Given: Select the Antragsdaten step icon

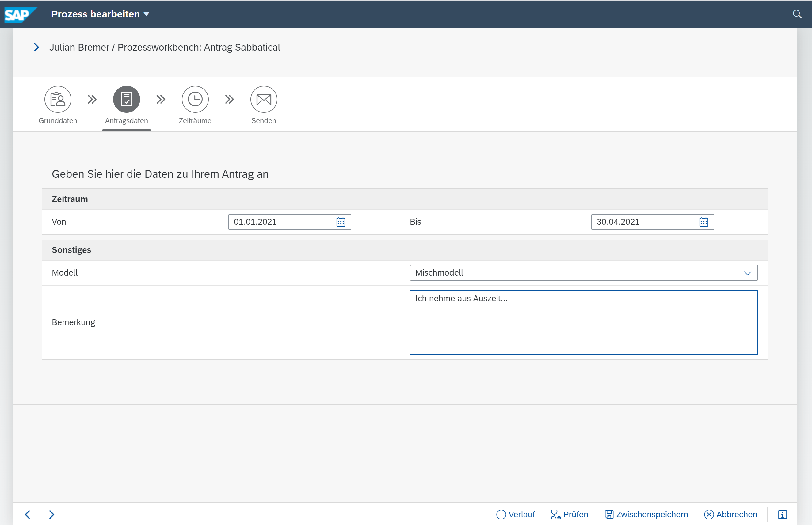Looking at the screenshot, I should [127, 99].
